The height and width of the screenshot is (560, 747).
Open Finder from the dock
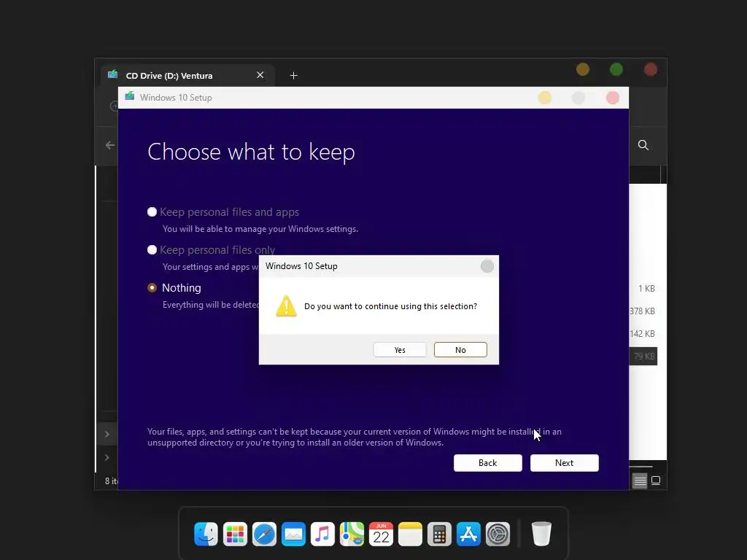[206, 534]
